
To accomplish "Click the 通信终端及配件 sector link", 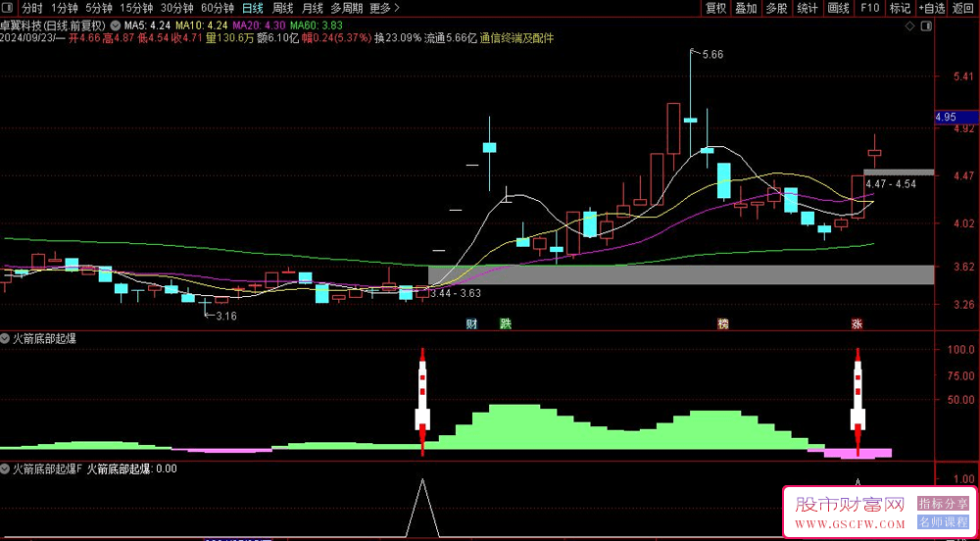I will coord(516,38).
